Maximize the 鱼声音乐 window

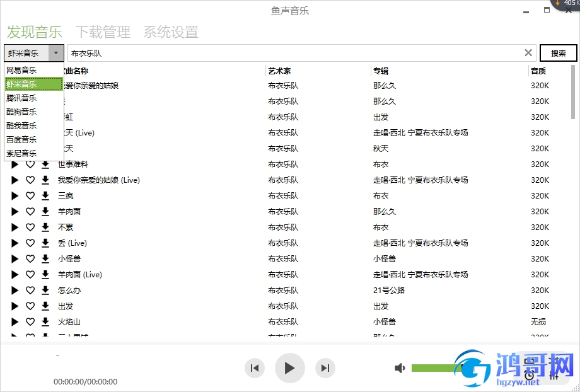coord(547,10)
